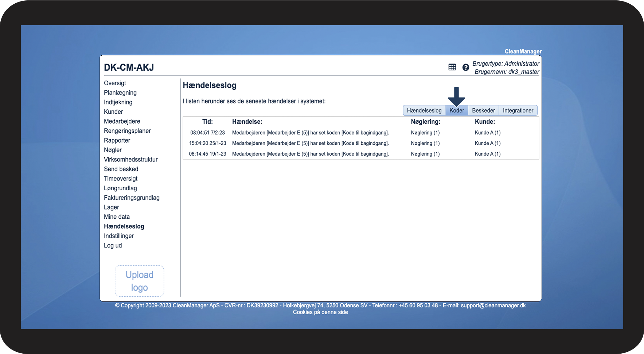Select the Hændelseslog tab
Screen dimensions: 644x354
424,110
